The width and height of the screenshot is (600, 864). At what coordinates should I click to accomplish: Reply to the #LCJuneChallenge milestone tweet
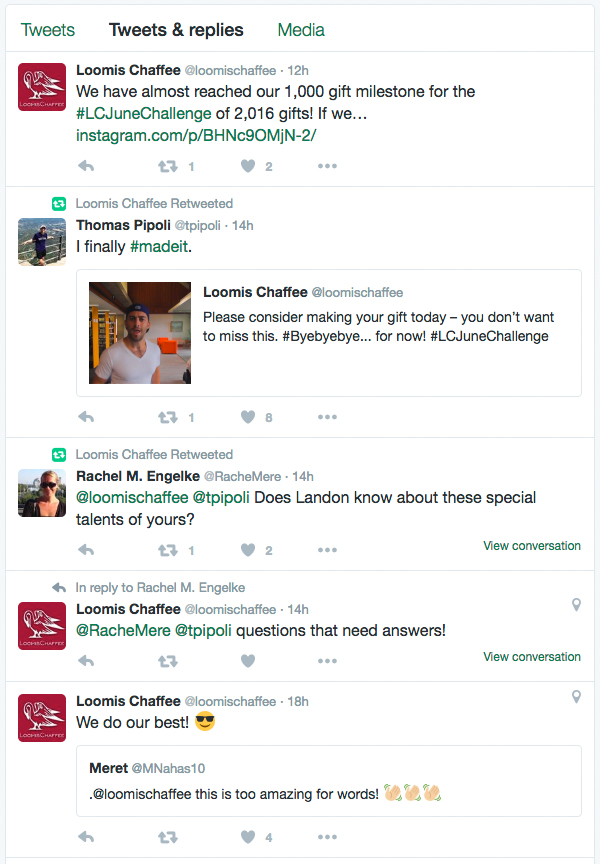pos(86,166)
